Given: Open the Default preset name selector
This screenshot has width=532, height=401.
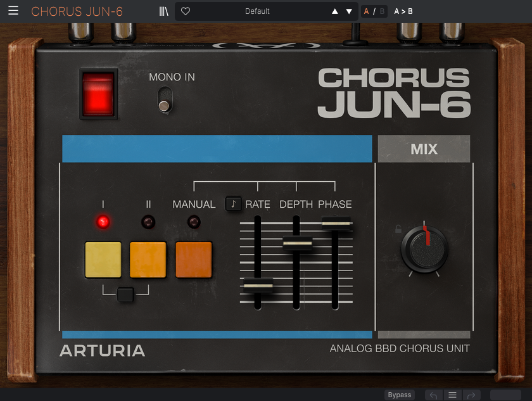Looking at the screenshot, I should click(257, 11).
